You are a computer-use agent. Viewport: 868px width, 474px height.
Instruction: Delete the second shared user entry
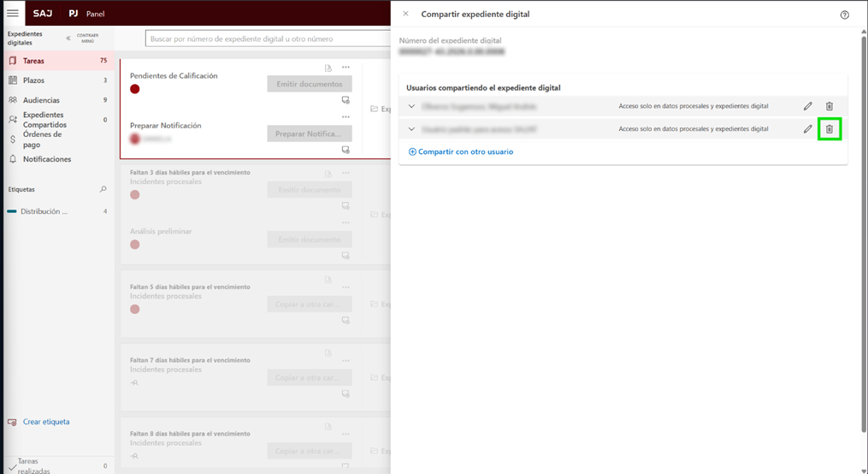829,129
